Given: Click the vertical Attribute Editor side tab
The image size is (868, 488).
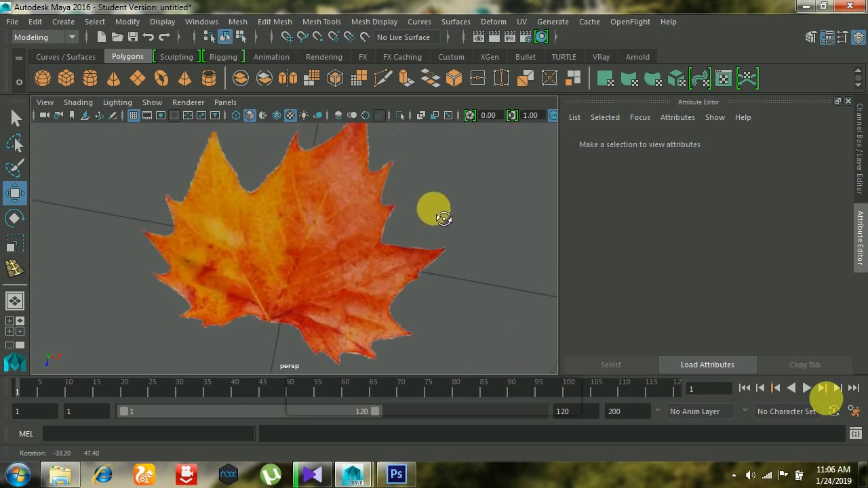Looking at the screenshot, I should coord(860,237).
